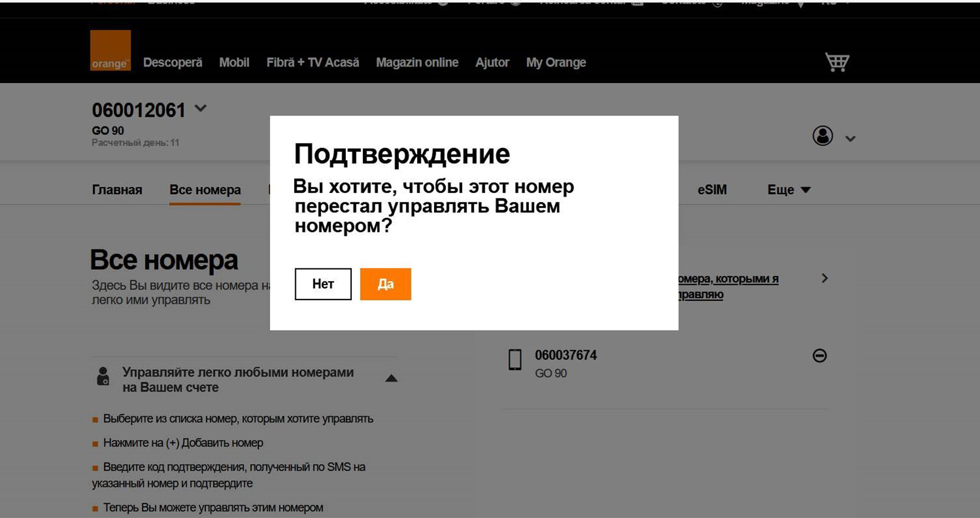
Task: Switch to the Главная tab
Action: pyautogui.click(x=117, y=190)
